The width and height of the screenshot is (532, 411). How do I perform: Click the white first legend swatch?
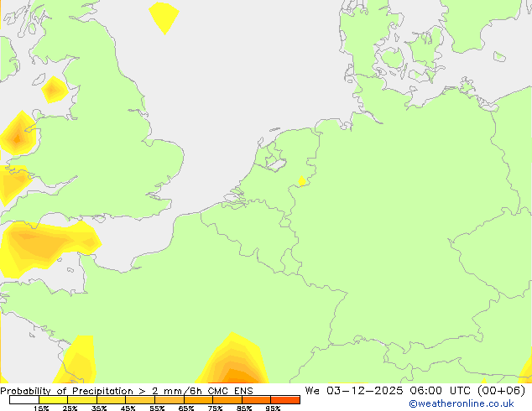pos(24,400)
